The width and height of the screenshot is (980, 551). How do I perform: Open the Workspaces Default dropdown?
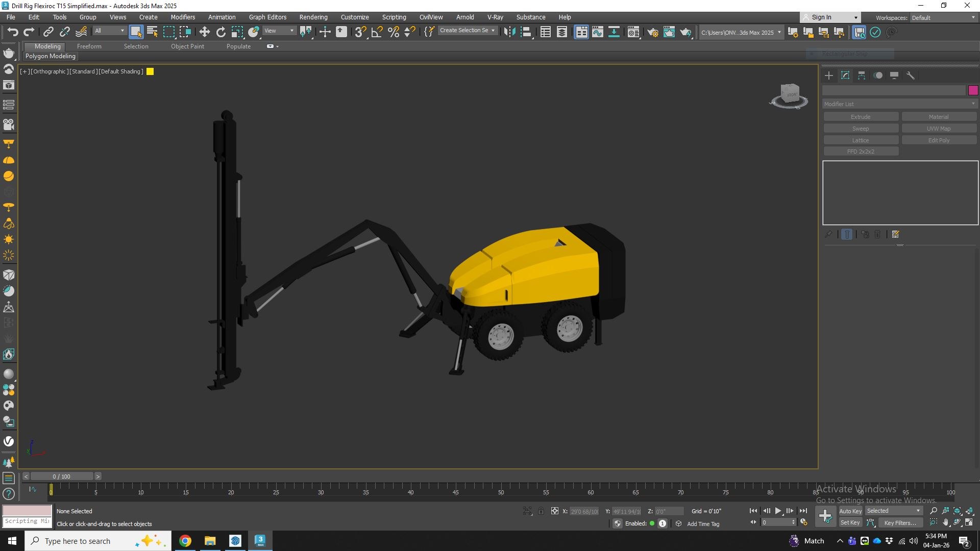point(943,17)
